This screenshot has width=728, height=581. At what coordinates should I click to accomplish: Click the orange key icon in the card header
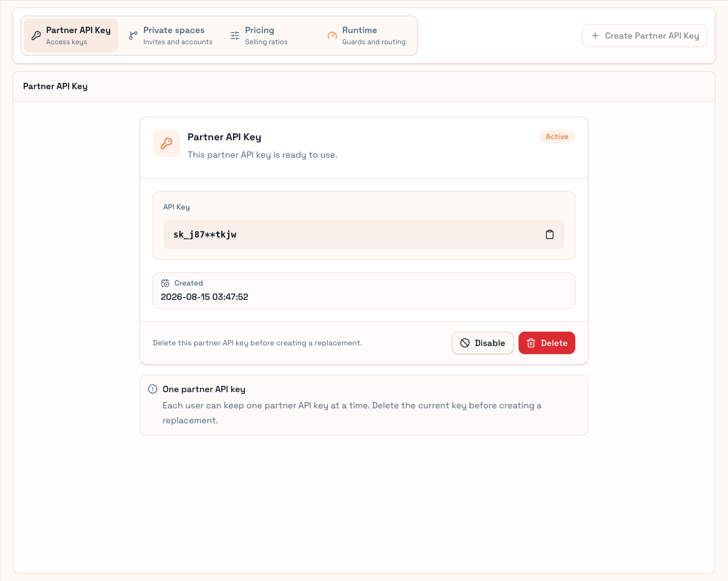pyautogui.click(x=166, y=143)
